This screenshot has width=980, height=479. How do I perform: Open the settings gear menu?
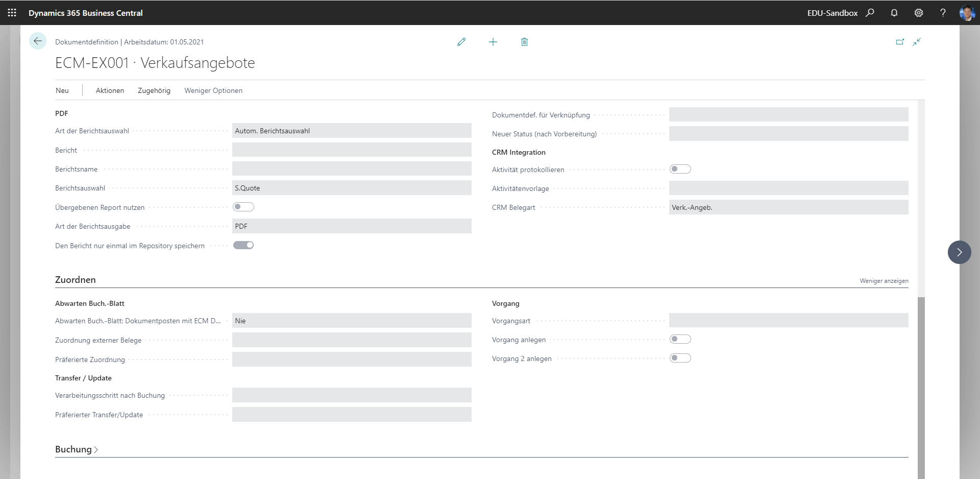pyautogui.click(x=919, y=13)
